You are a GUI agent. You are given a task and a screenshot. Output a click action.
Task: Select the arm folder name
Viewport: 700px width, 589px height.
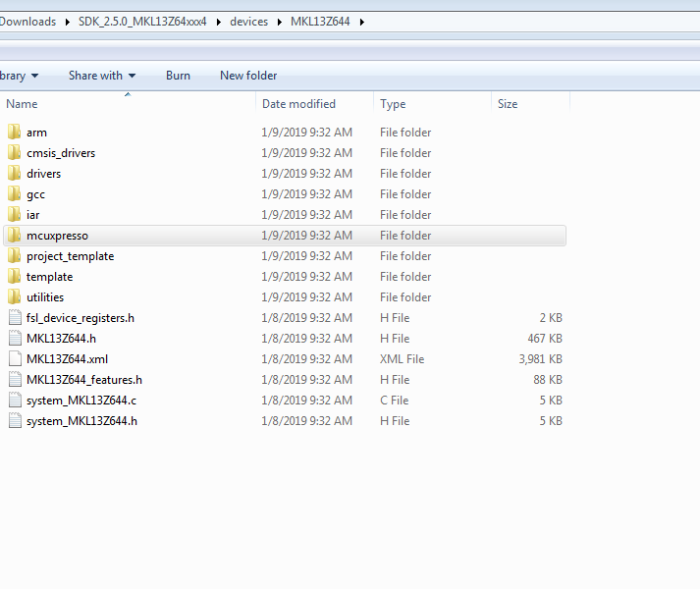click(x=36, y=133)
